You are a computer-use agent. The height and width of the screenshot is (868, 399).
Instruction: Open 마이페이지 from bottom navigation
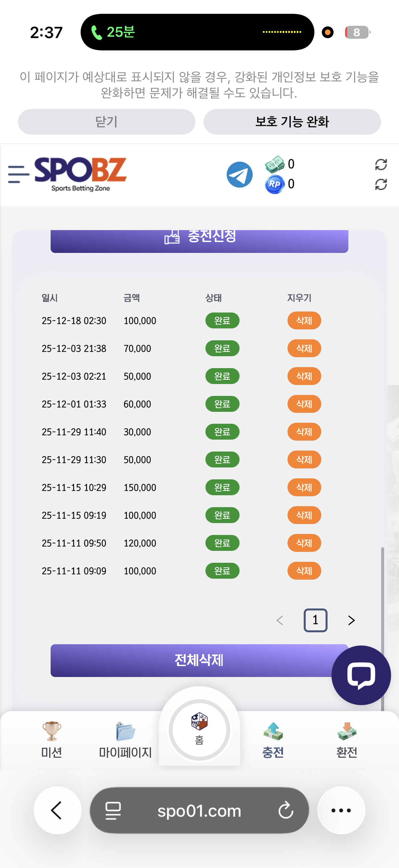pyautogui.click(x=125, y=739)
